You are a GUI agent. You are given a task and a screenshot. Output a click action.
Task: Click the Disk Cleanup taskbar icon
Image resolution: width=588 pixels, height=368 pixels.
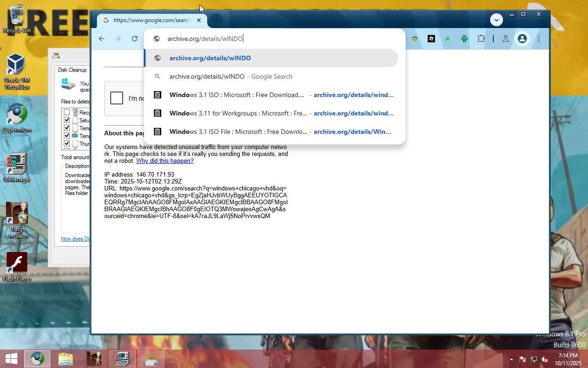(151, 359)
